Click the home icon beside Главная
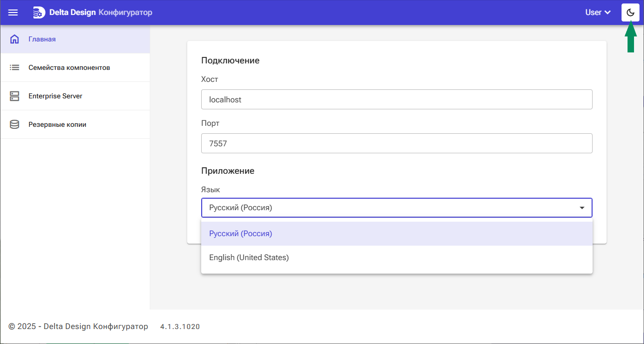This screenshot has width=644, height=344. click(14, 39)
